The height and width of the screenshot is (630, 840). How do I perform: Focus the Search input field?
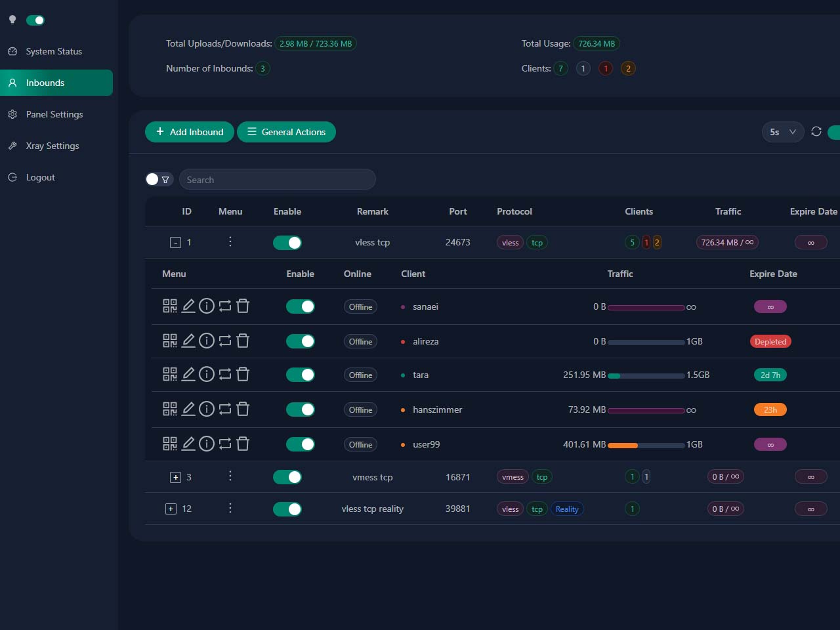point(278,179)
